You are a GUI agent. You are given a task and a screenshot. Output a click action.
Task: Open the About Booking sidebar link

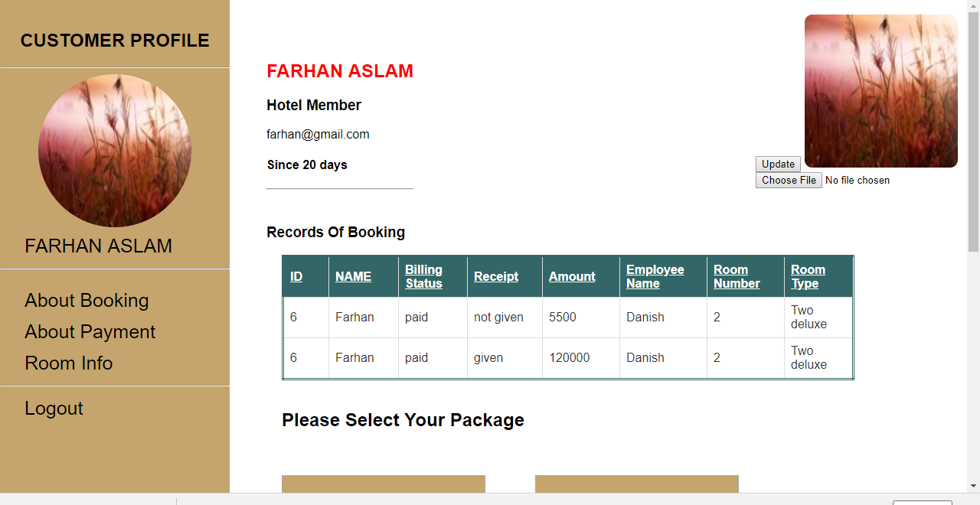click(87, 301)
